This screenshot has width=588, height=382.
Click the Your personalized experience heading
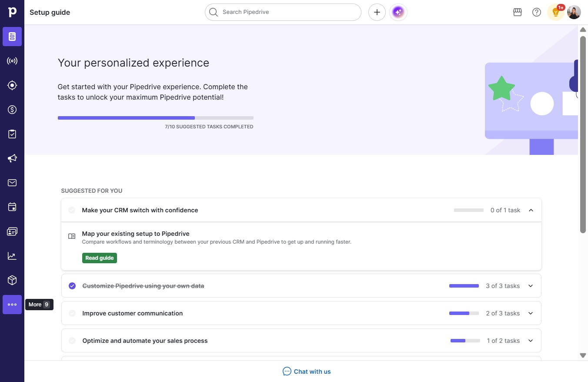click(x=134, y=63)
